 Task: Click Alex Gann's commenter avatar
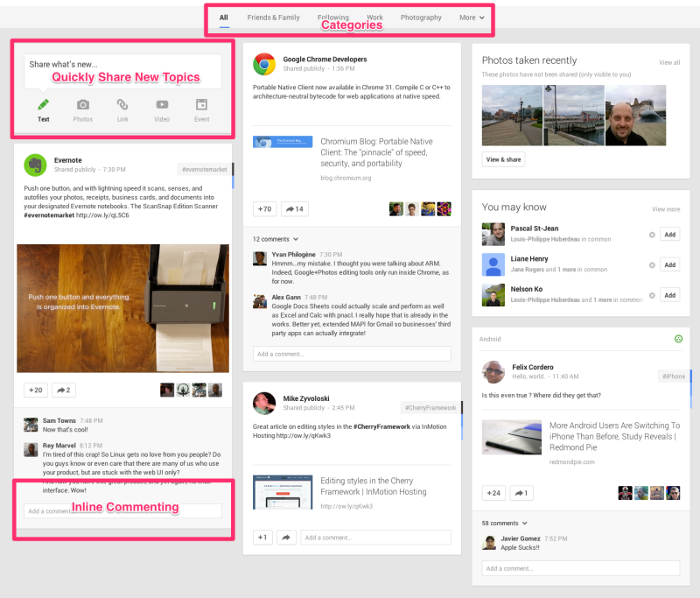[x=260, y=301]
